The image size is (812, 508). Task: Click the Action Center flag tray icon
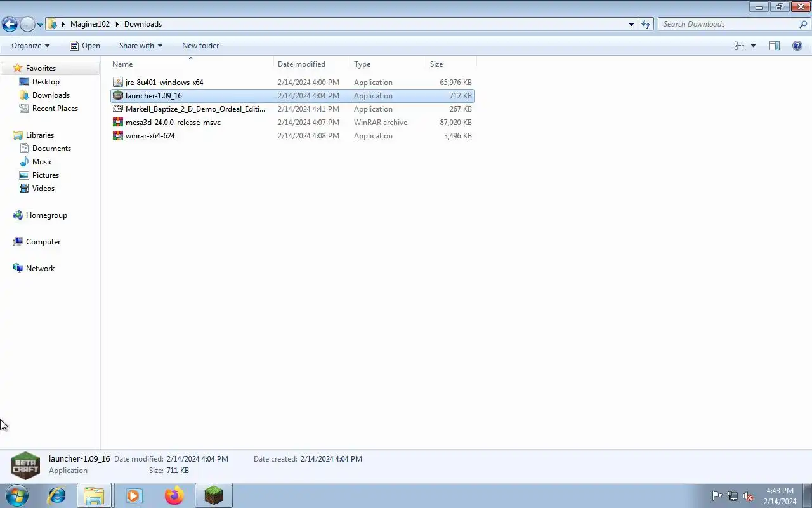click(717, 496)
